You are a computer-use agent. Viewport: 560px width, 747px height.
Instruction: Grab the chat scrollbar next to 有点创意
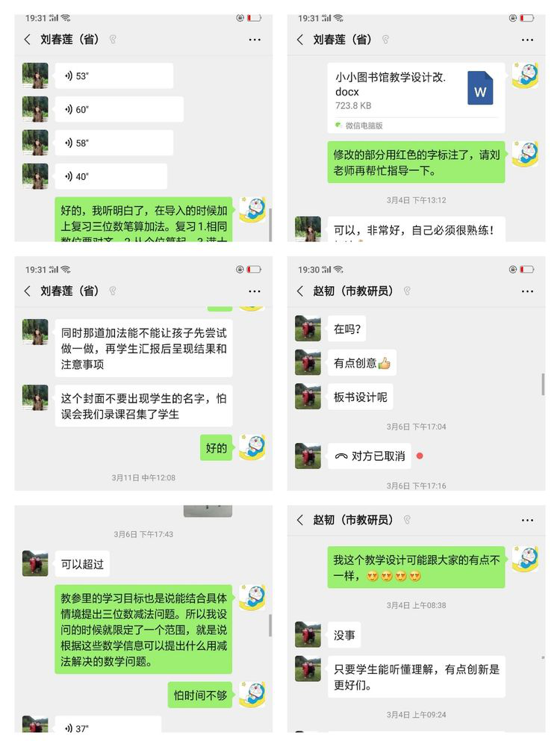tap(543, 385)
